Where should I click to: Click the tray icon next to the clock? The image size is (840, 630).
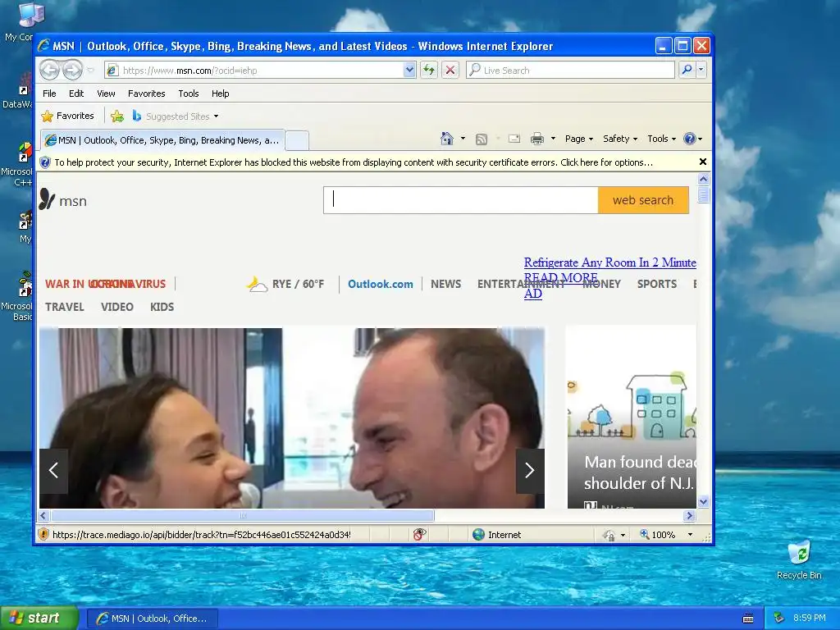779,618
